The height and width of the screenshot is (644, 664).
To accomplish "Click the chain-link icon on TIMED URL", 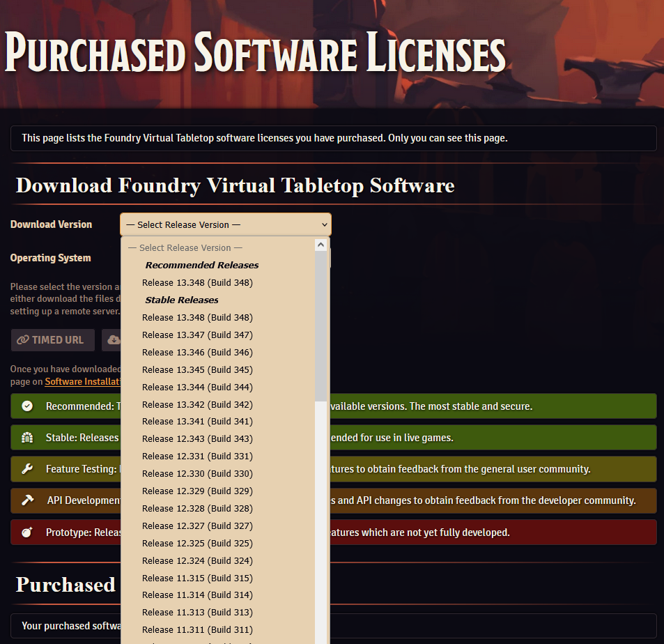I will (x=23, y=340).
